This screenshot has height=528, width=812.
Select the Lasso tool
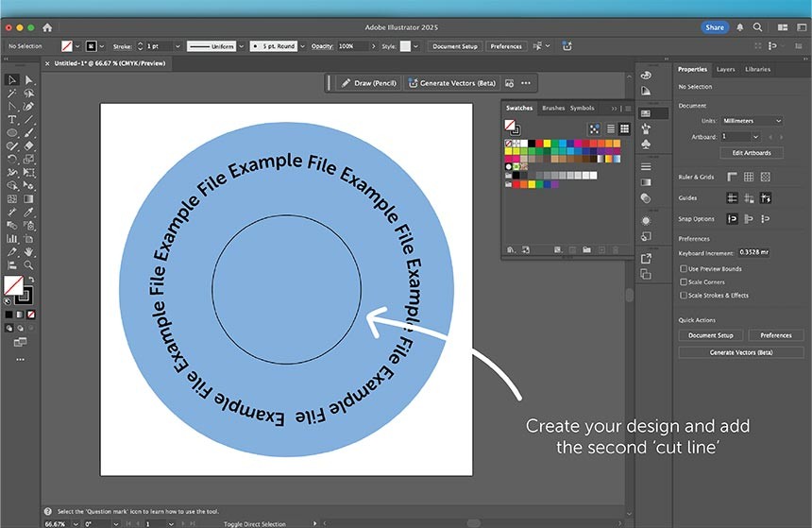28,94
